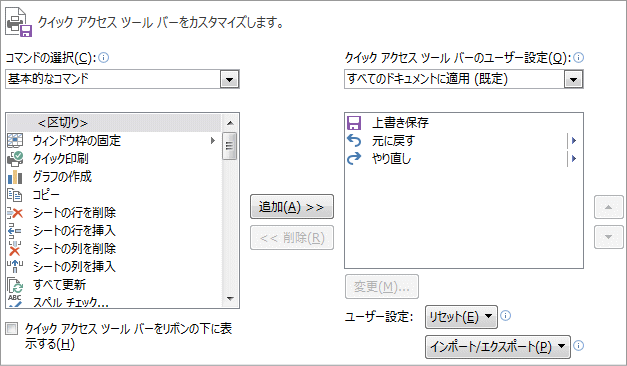
Task: Toggle show toolbar below the ribbon checkbox
Action: point(12,329)
